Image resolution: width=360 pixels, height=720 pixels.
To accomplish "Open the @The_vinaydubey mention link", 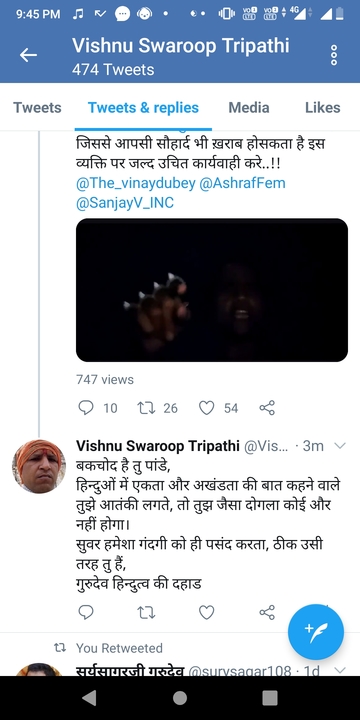I will click(136, 183).
